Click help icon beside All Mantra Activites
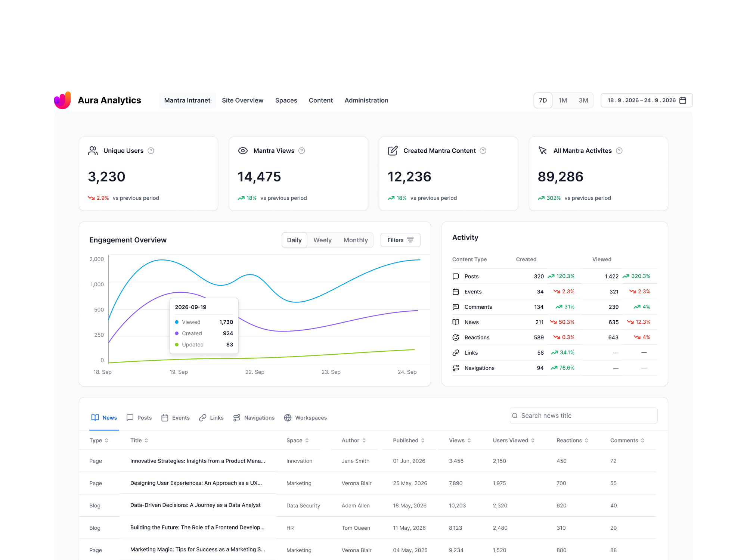Viewport: 747px width, 560px height. point(619,151)
